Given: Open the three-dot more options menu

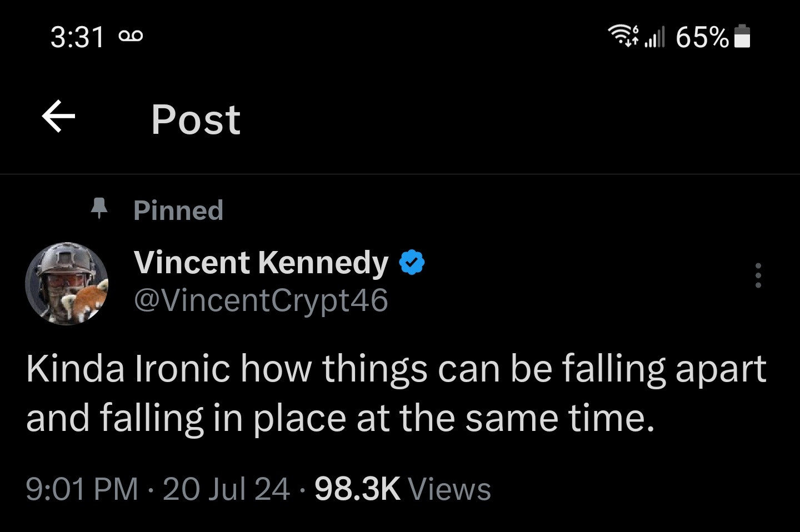Looking at the screenshot, I should click(758, 275).
